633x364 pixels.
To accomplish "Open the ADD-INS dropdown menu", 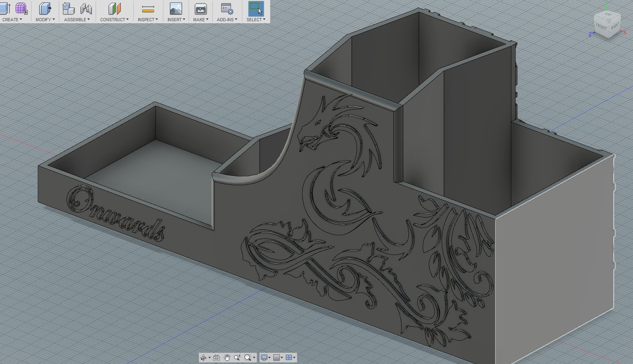I will tap(227, 19).
